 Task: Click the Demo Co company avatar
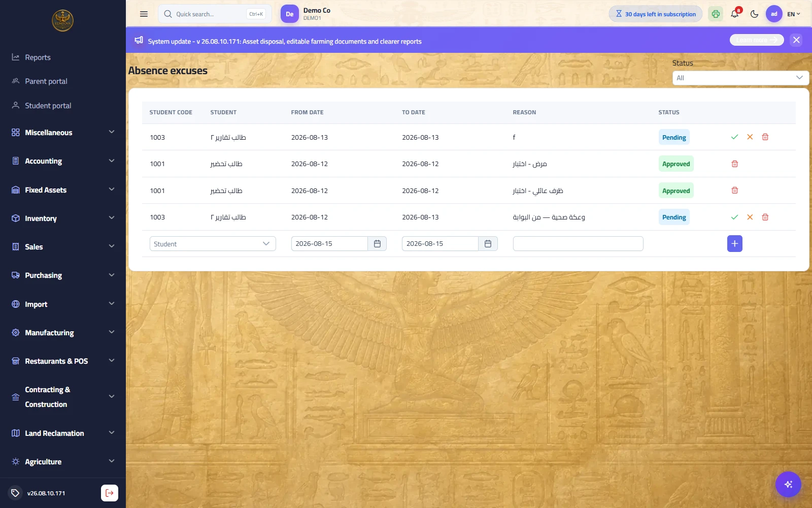point(289,14)
